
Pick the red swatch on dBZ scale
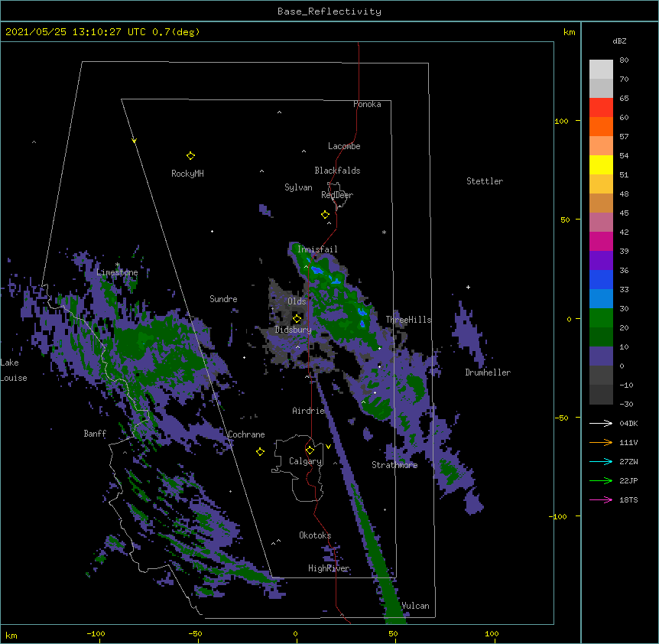pos(601,108)
